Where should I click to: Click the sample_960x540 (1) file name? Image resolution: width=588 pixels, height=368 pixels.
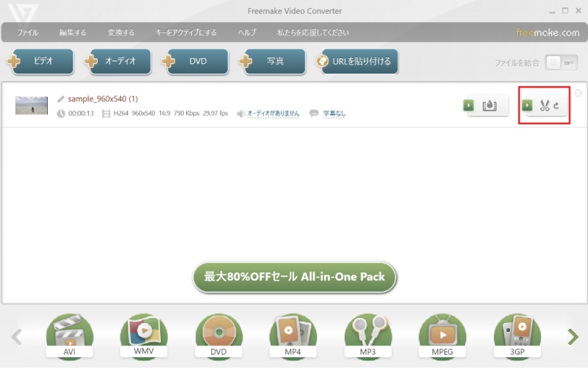(103, 99)
